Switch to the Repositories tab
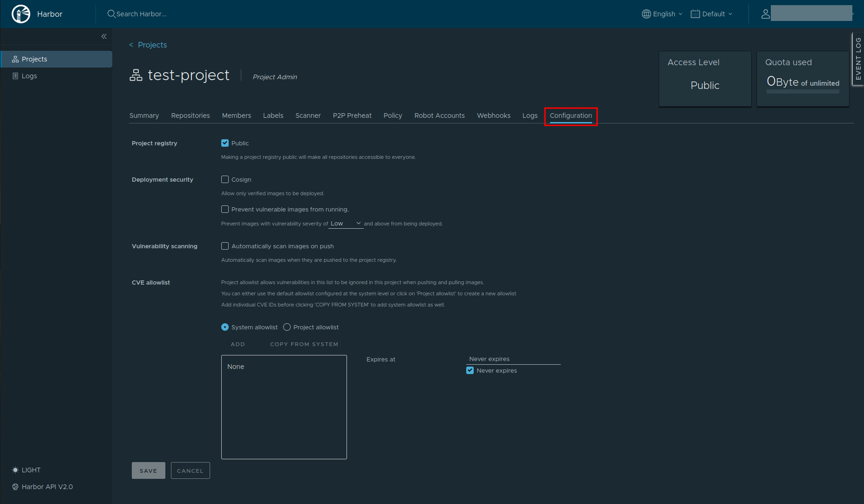Image resolution: width=864 pixels, height=504 pixels. [190, 116]
